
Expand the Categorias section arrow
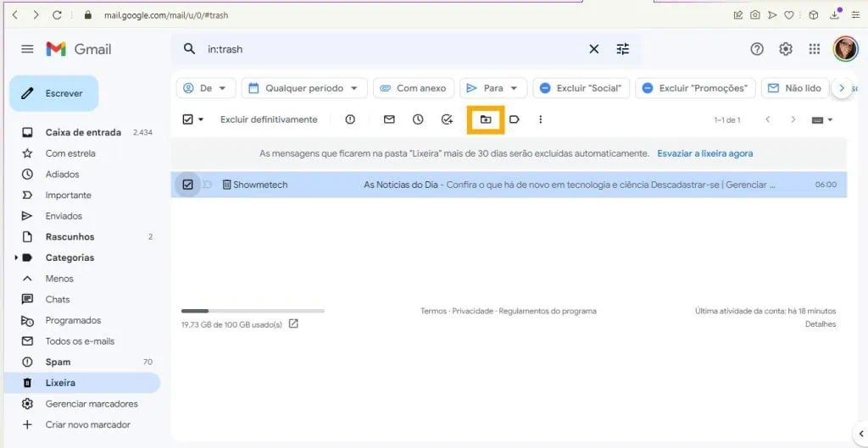(16, 257)
